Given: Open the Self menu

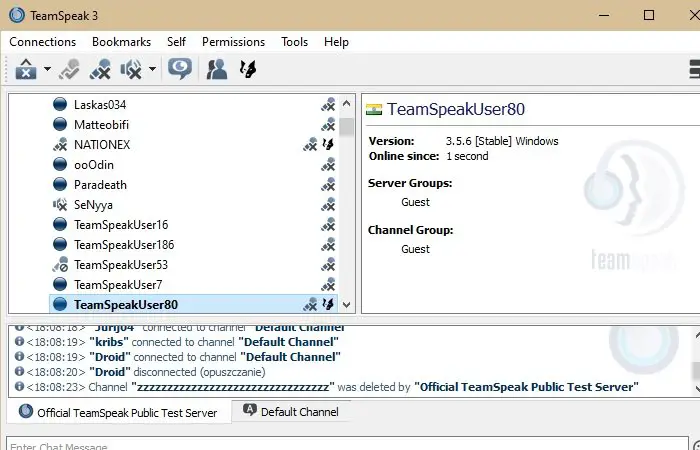Looking at the screenshot, I should (176, 42).
